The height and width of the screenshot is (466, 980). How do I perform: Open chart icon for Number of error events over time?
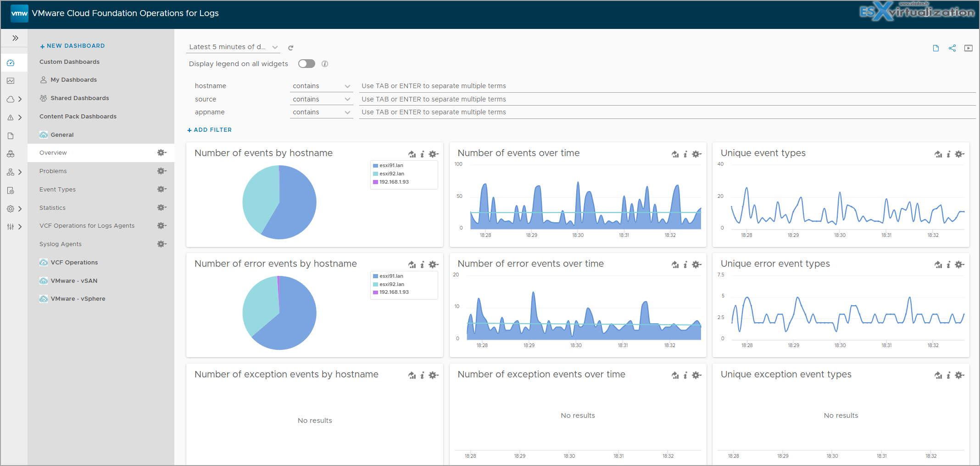click(675, 265)
